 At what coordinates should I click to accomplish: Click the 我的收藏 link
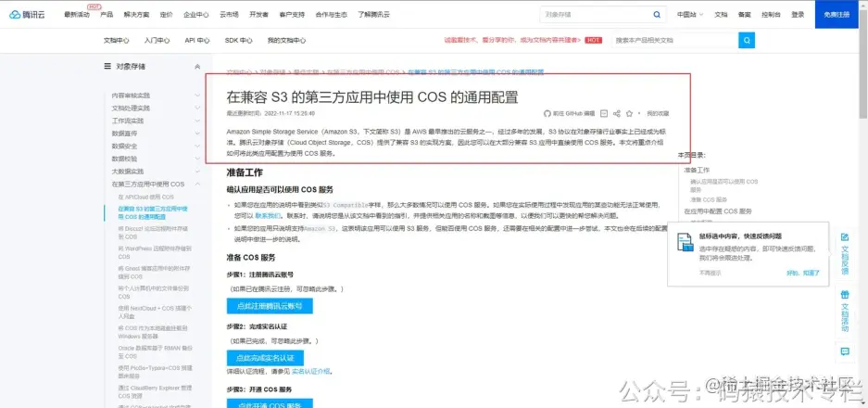[x=658, y=113]
